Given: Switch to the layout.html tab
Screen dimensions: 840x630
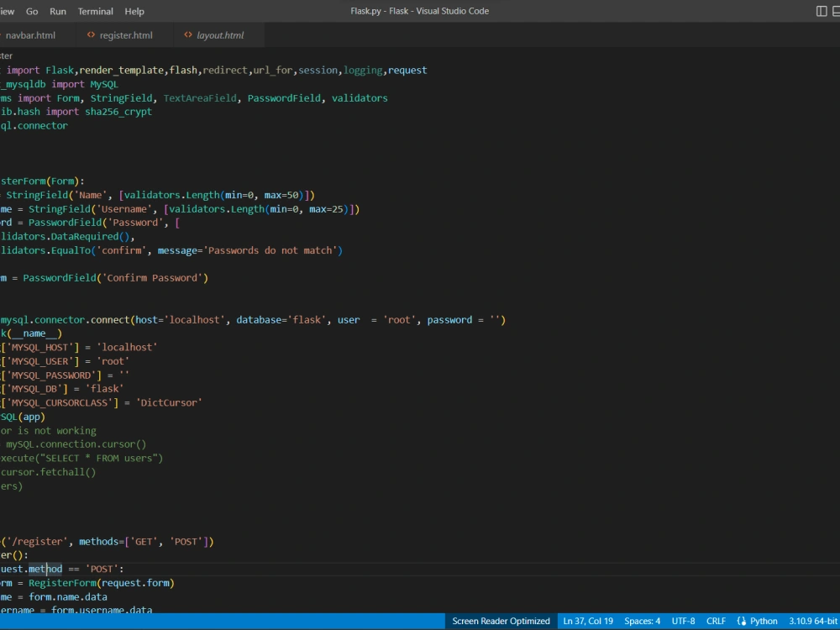Looking at the screenshot, I should click(x=218, y=35).
